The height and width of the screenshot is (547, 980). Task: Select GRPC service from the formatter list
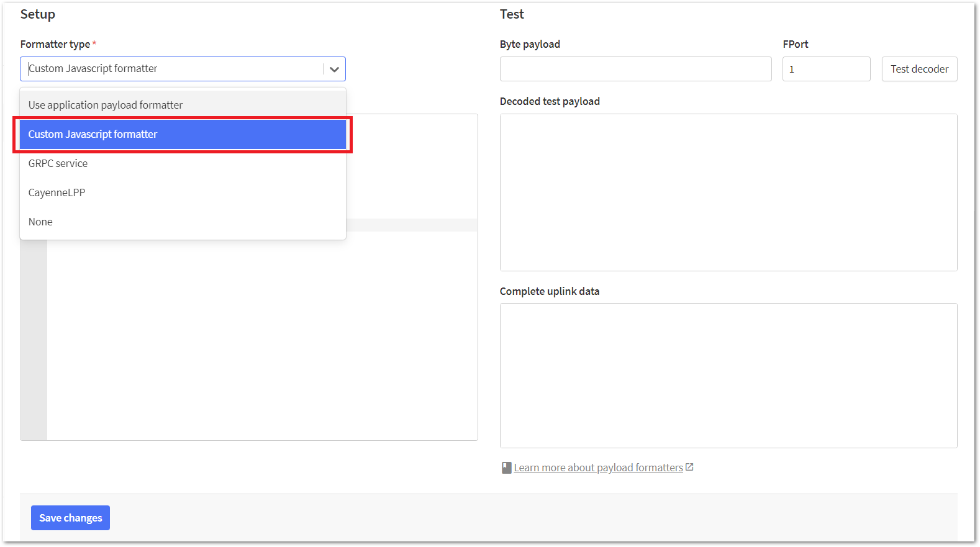[58, 163]
